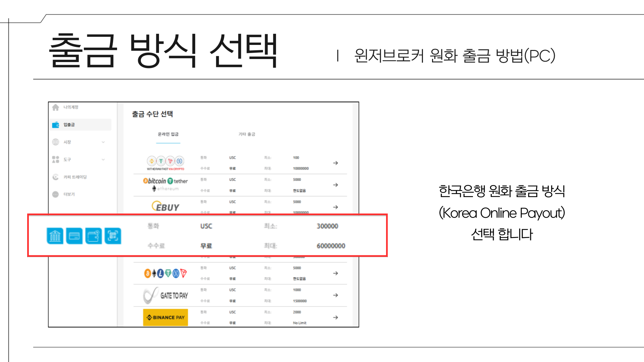The height and width of the screenshot is (362, 644).
Task: Expand the 시장 chevron
Action: click(103, 142)
